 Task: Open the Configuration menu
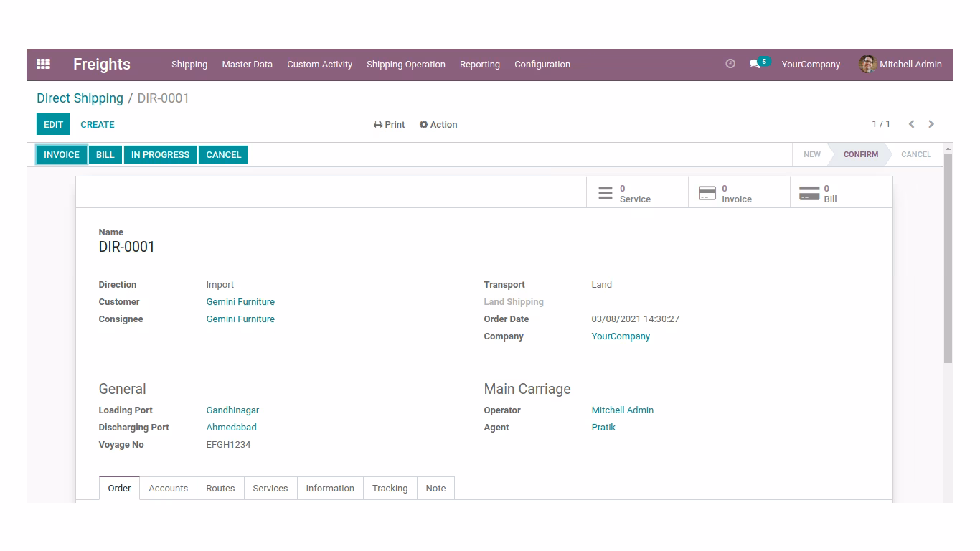tap(542, 64)
